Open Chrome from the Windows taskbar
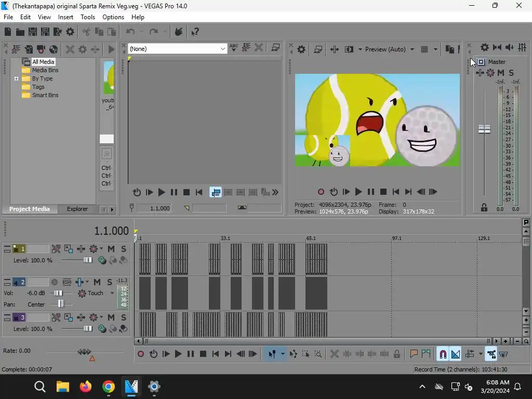Image resolution: width=532 pixels, height=399 pixels. click(x=109, y=387)
